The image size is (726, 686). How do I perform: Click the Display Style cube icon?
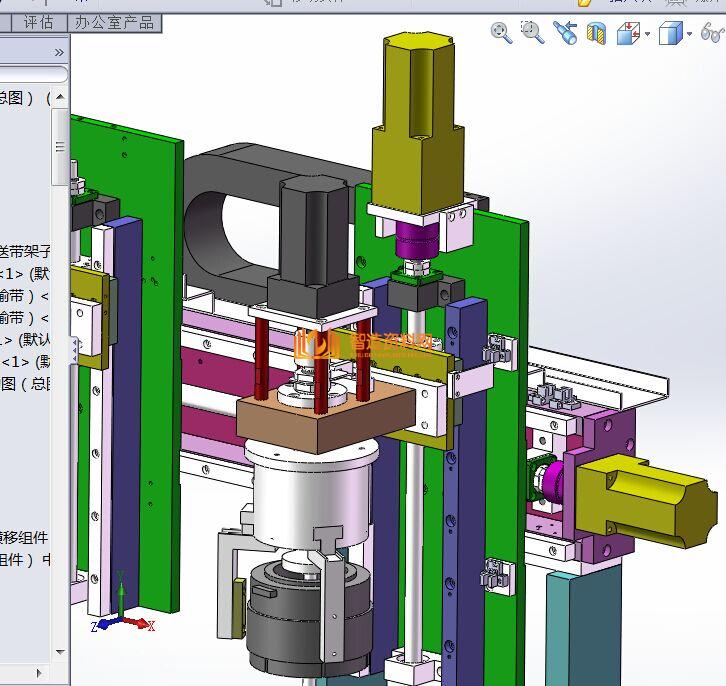tap(669, 34)
